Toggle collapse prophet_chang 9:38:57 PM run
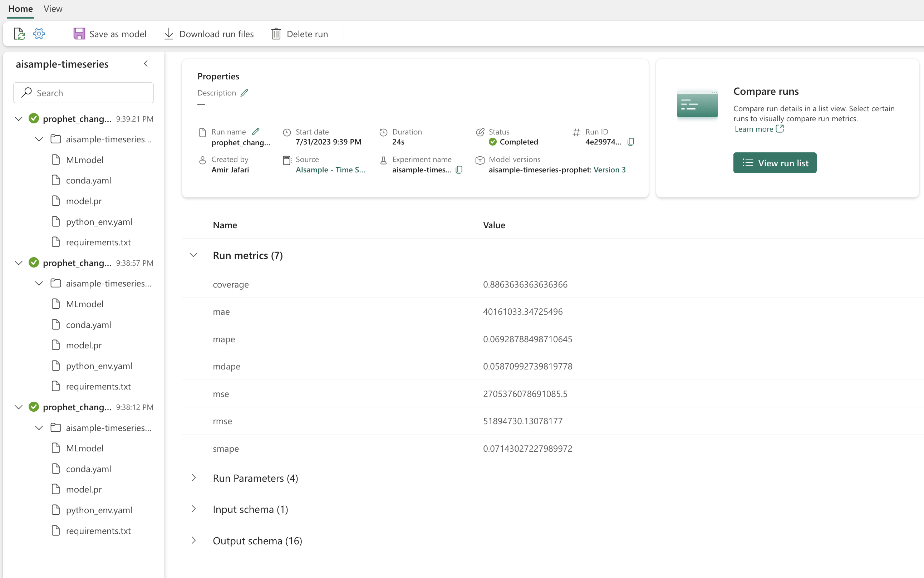Image resolution: width=924 pixels, height=578 pixels. coord(18,263)
